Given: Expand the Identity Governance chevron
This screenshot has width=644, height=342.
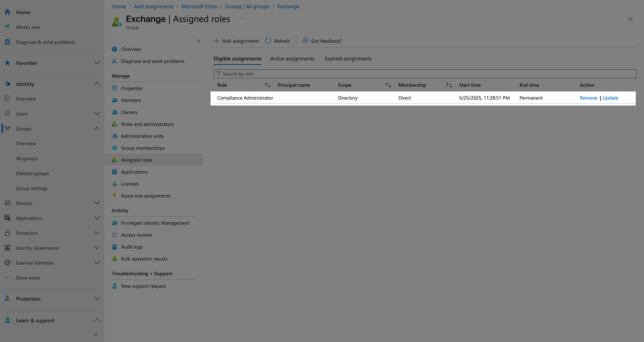Looking at the screenshot, I should [97, 248].
